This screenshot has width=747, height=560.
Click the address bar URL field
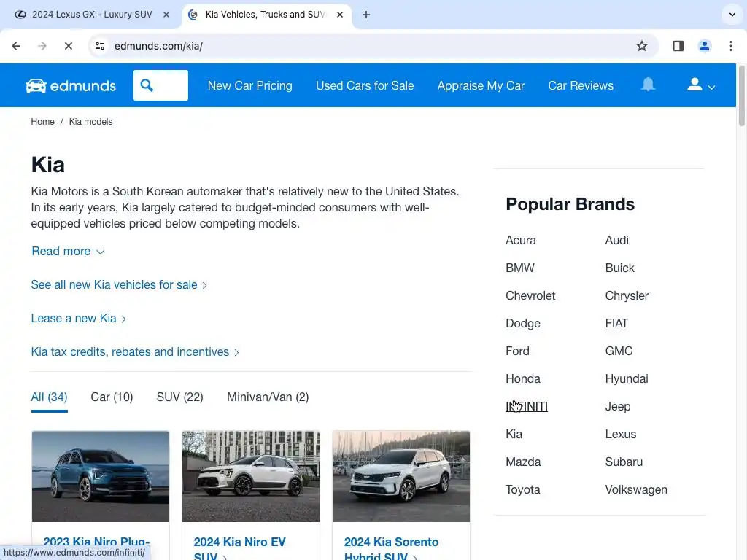pos(365,46)
